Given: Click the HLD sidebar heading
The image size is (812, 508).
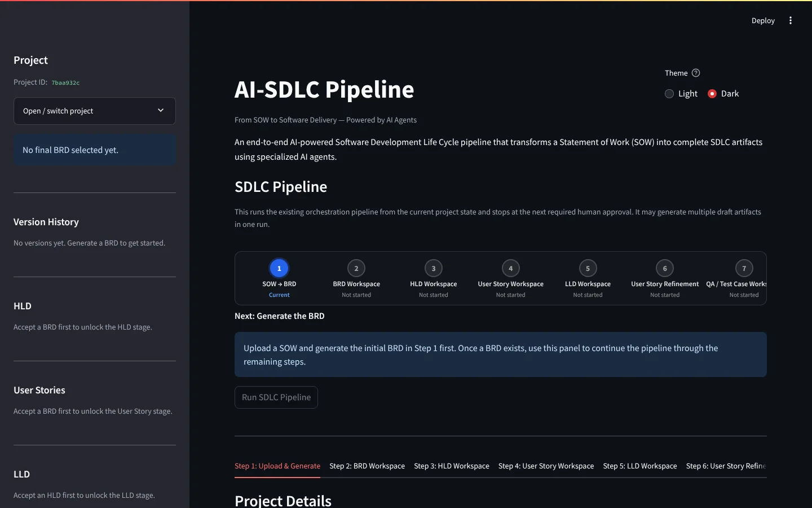Looking at the screenshot, I should click(x=23, y=306).
